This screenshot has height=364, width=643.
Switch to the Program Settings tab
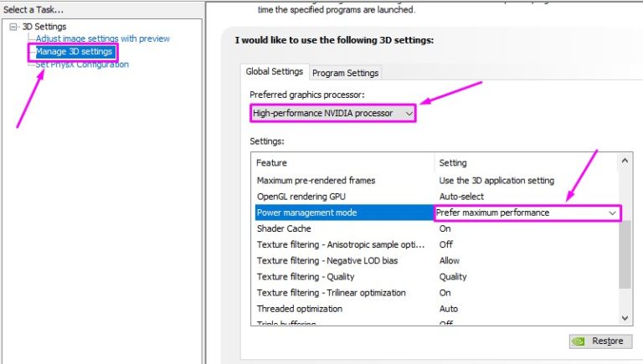click(x=346, y=73)
